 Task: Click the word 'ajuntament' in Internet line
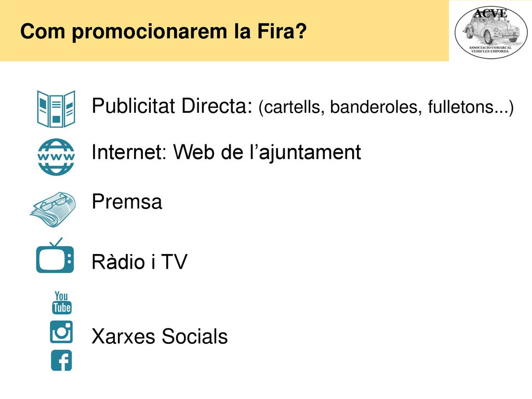310,153
